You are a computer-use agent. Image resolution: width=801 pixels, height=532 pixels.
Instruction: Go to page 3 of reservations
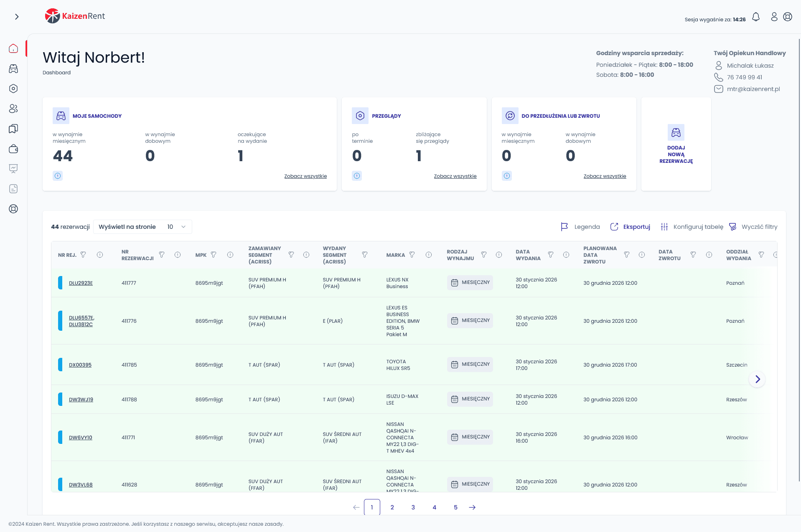[x=413, y=507]
